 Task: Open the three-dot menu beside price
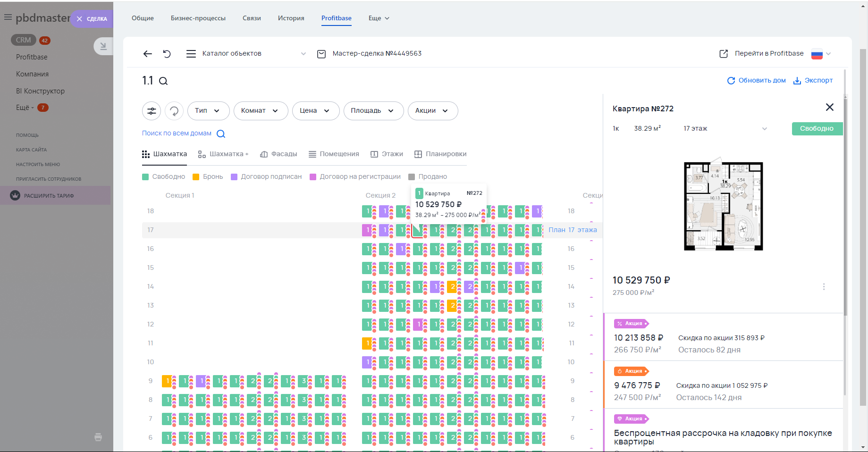[x=824, y=287]
